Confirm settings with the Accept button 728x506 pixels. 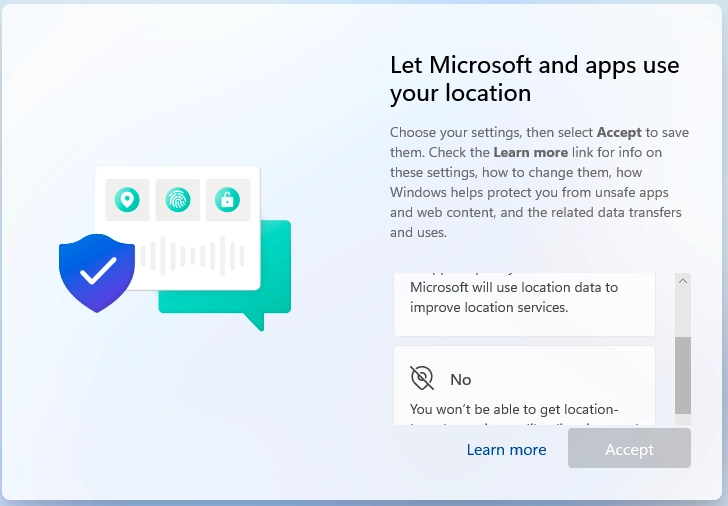click(629, 448)
